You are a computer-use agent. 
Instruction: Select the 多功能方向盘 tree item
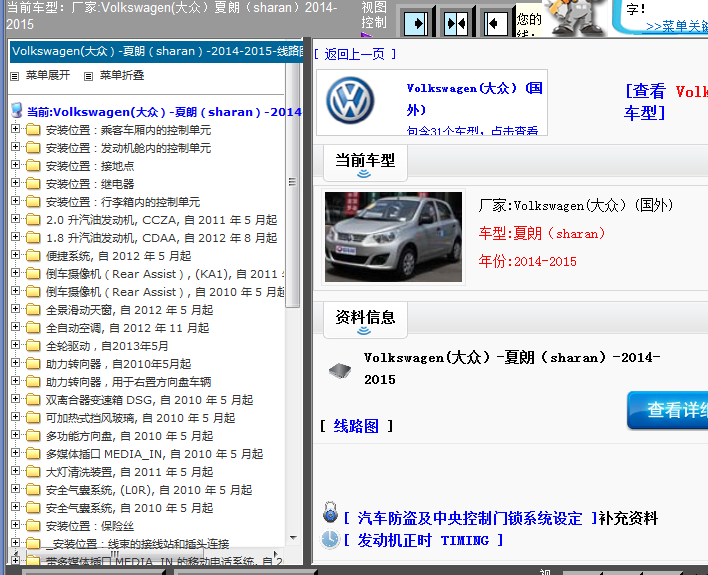[129, 436]
